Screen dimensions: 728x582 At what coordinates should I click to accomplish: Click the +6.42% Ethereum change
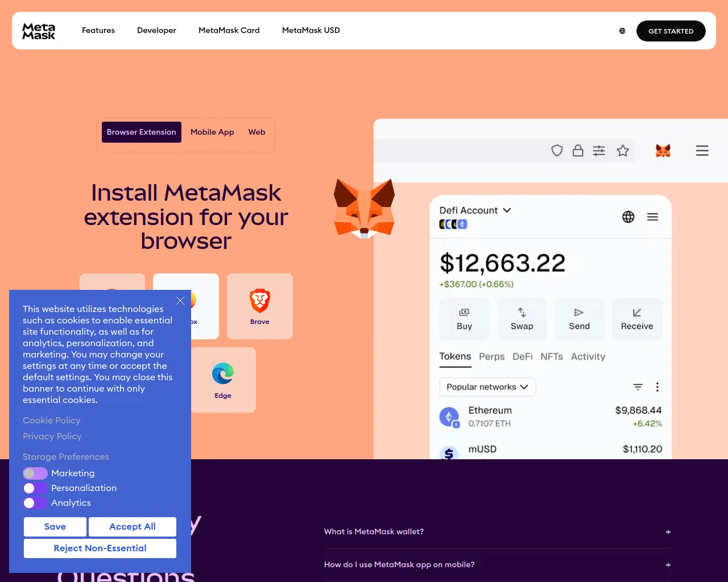[x=647, y=423]
